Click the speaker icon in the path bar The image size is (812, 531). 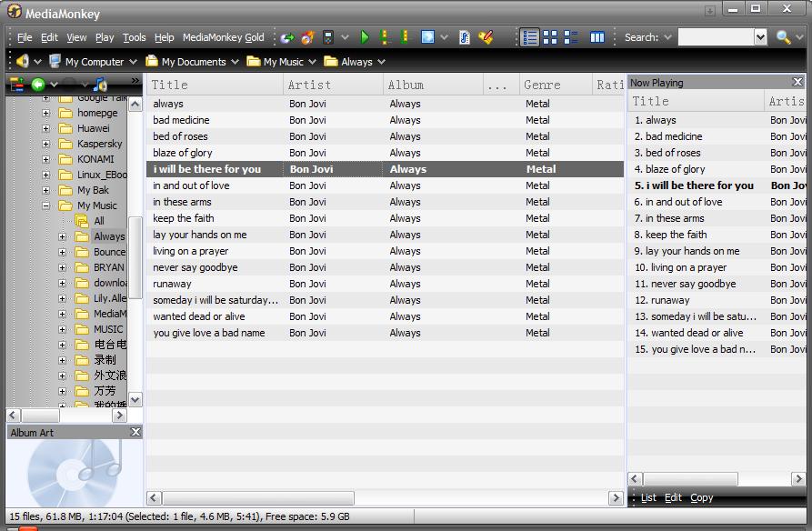click(22, 61)
